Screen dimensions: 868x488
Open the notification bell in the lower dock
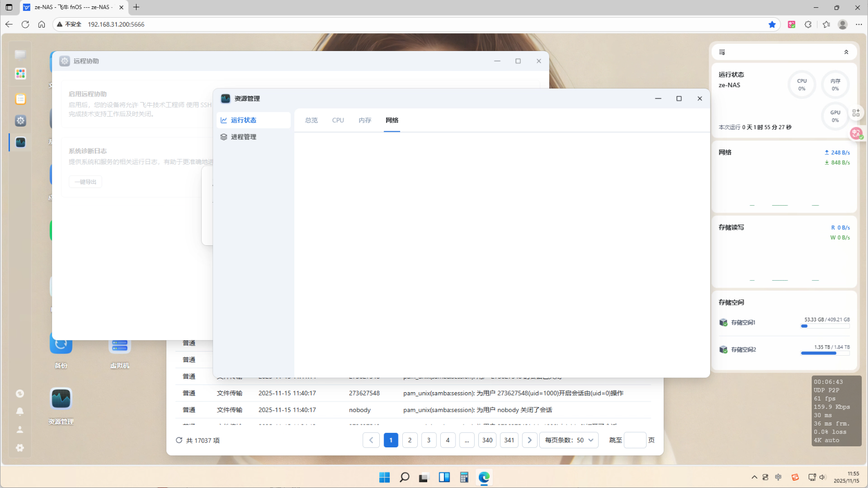click(20, 411)
